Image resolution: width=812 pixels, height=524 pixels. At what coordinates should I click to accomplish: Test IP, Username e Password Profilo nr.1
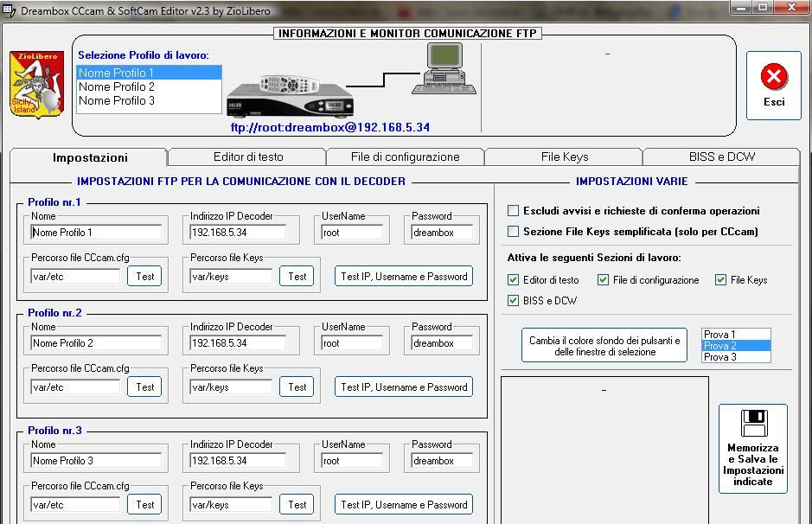[x=404, y=277]
